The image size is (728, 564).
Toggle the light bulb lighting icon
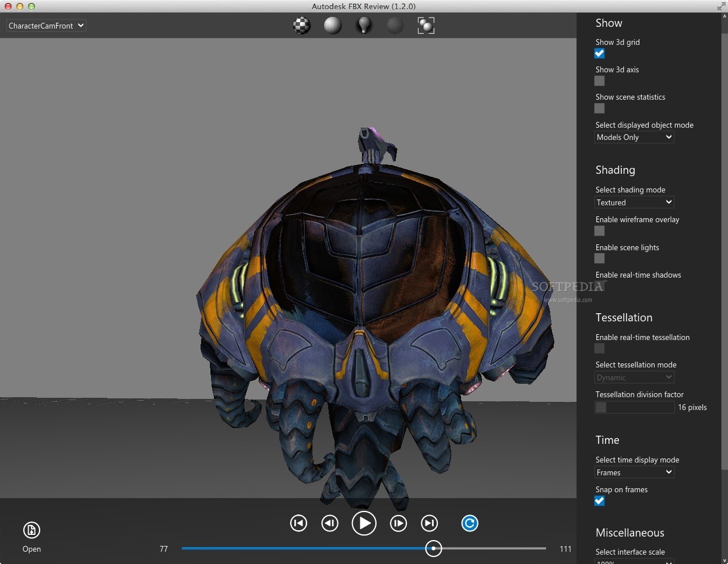[x=364, y=26]
